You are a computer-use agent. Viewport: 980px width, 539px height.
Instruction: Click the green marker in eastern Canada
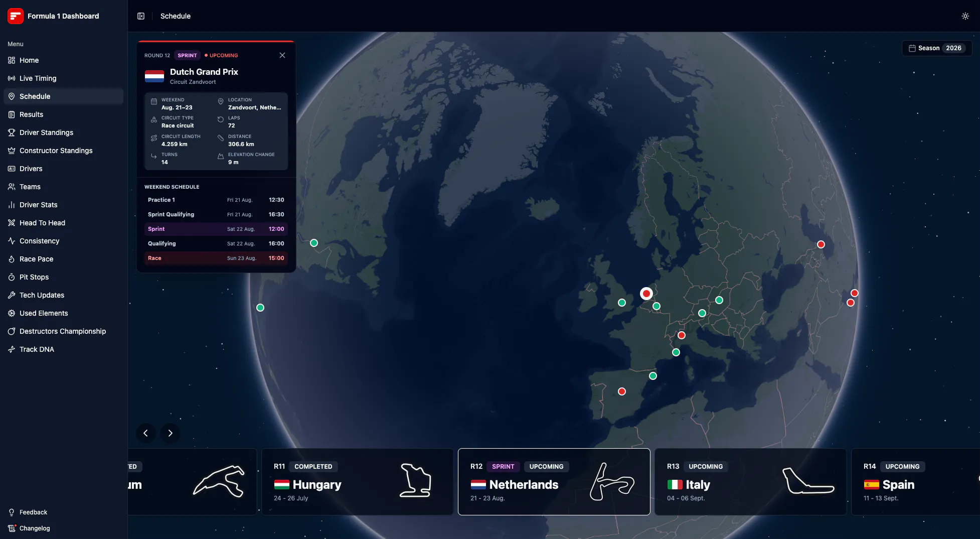click(314, 243)
